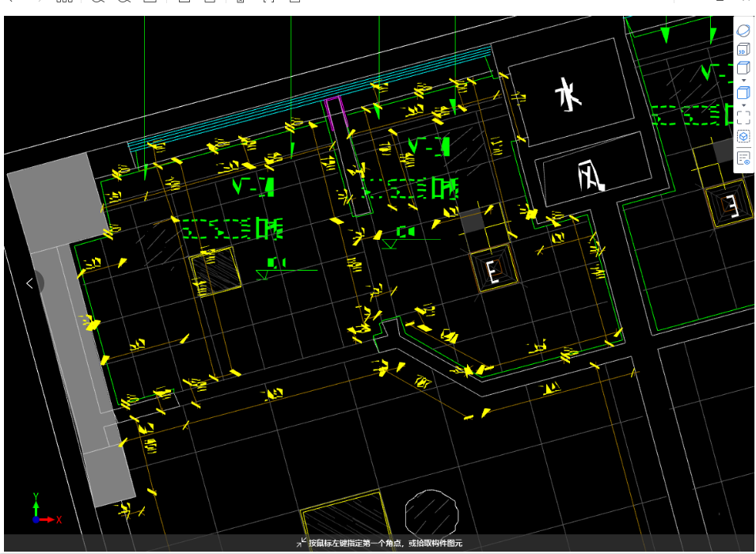Click the status prompt 按鼠标左键指定第一个角点

pyautogui.click(x=355, y=543)
